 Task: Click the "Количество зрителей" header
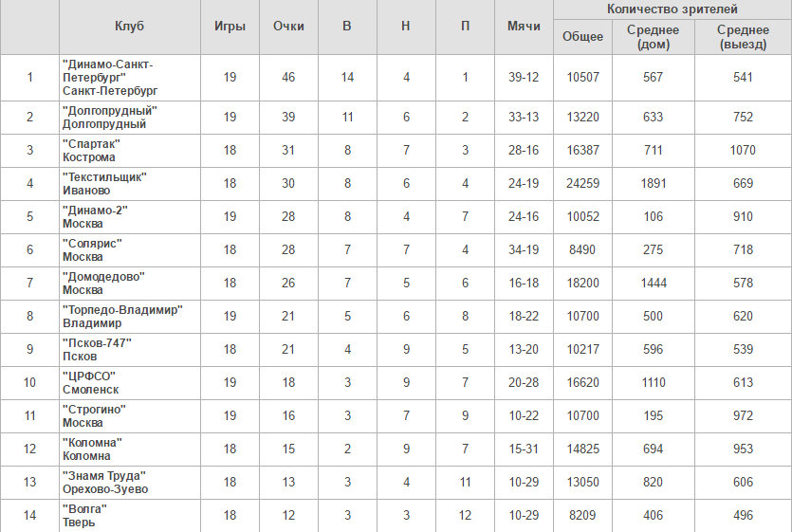[672, 9]
